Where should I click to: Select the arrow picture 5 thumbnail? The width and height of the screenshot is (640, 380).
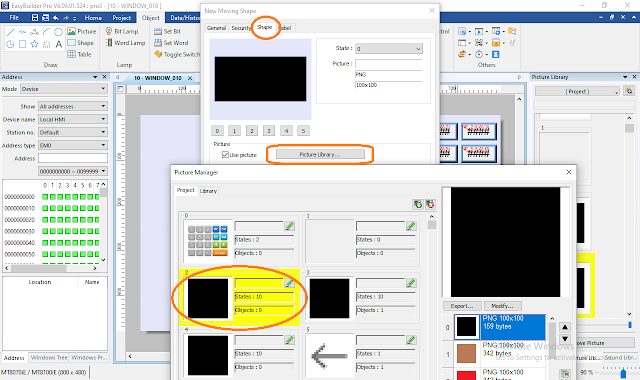[329, 356]
